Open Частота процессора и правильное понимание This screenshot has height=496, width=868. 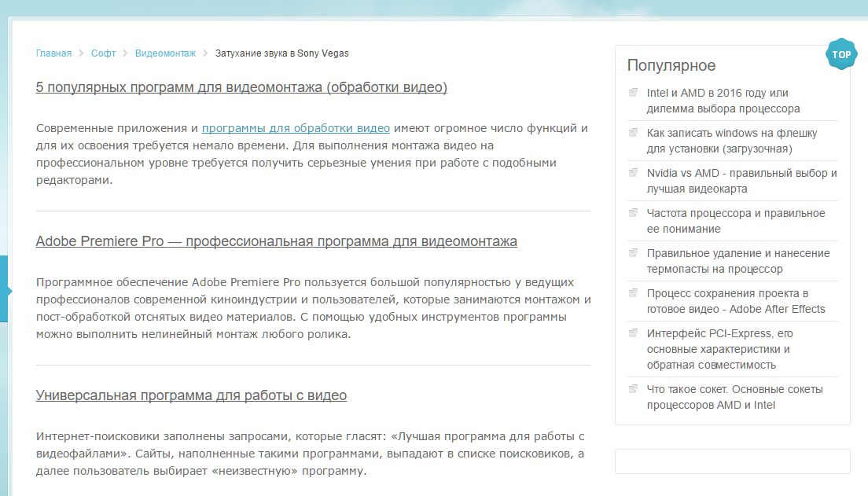tap(736, 221)
